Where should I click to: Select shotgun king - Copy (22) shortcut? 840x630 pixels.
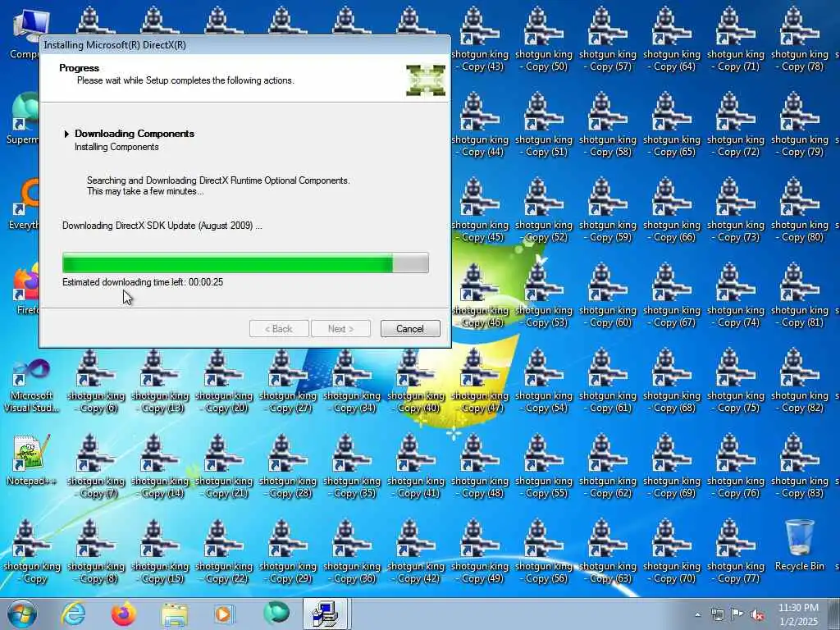tap(223, 552)
